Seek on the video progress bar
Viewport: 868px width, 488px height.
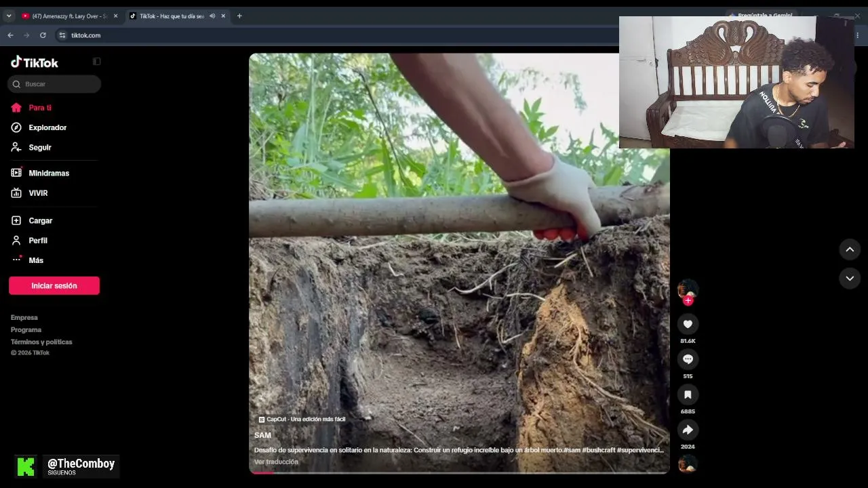pyautogui.click(x=459, y=472)
